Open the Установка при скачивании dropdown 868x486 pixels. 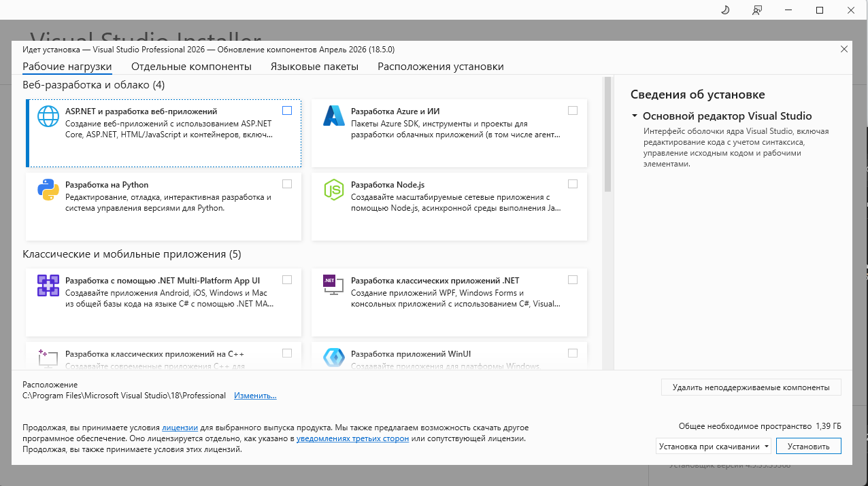tap(714, 447)
